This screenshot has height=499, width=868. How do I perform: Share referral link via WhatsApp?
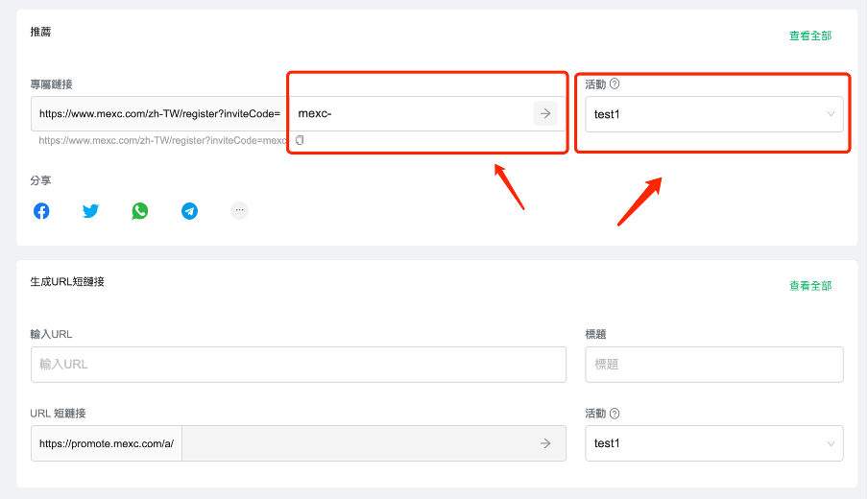(x=140, y=211)
